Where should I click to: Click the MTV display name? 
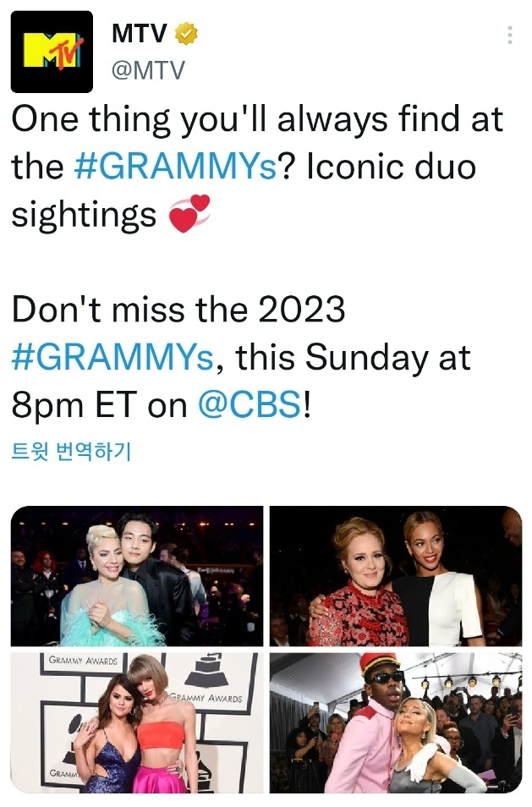click(140, 34)
